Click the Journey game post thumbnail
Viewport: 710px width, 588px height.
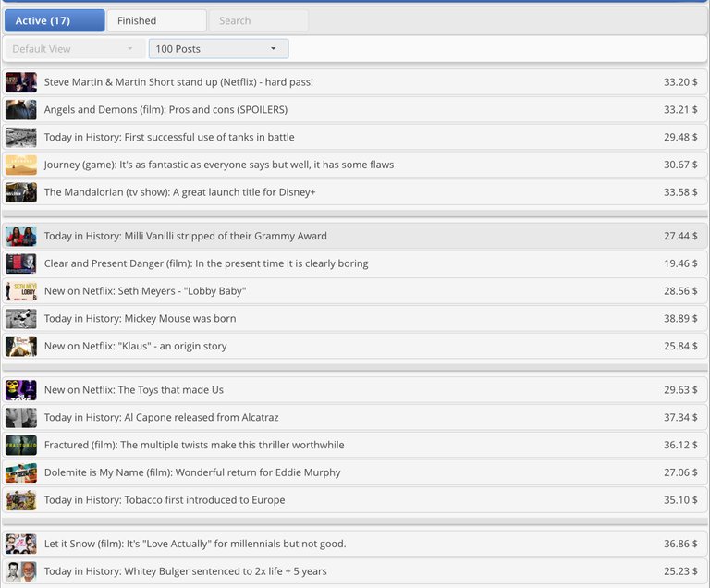click(21, 165)
